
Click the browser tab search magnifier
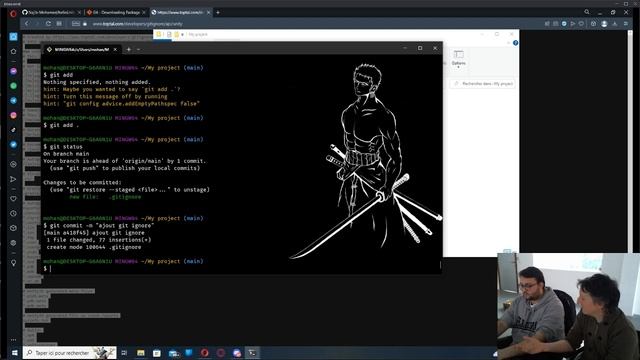coord(587,12)
